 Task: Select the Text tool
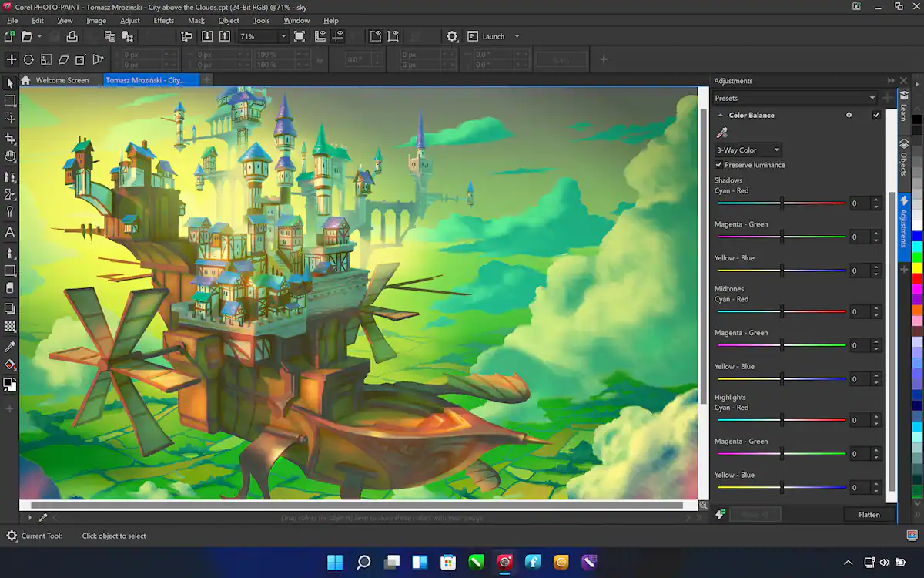(10, 232)
